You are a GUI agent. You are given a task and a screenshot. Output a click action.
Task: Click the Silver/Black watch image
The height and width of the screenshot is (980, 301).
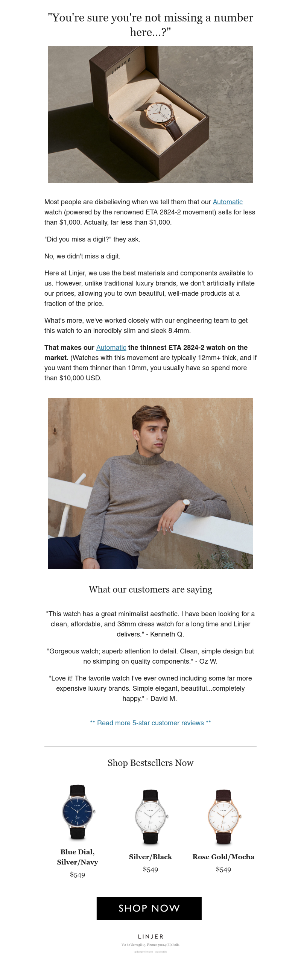tap(151, 816)
